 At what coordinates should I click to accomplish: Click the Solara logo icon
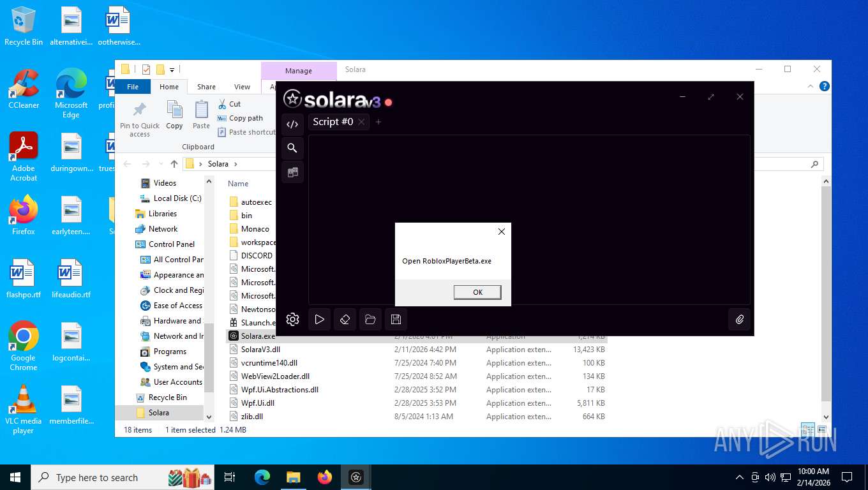click(292, 99)
